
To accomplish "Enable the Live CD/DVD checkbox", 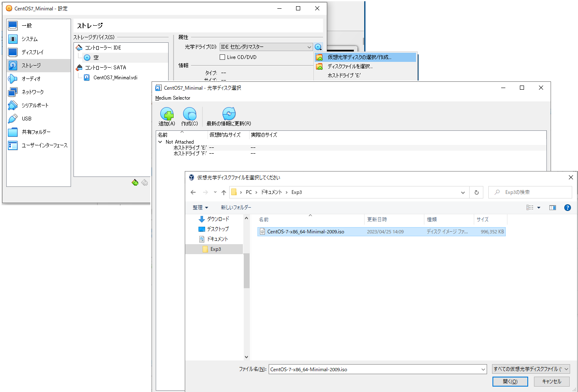I will (x=223, y=57).
